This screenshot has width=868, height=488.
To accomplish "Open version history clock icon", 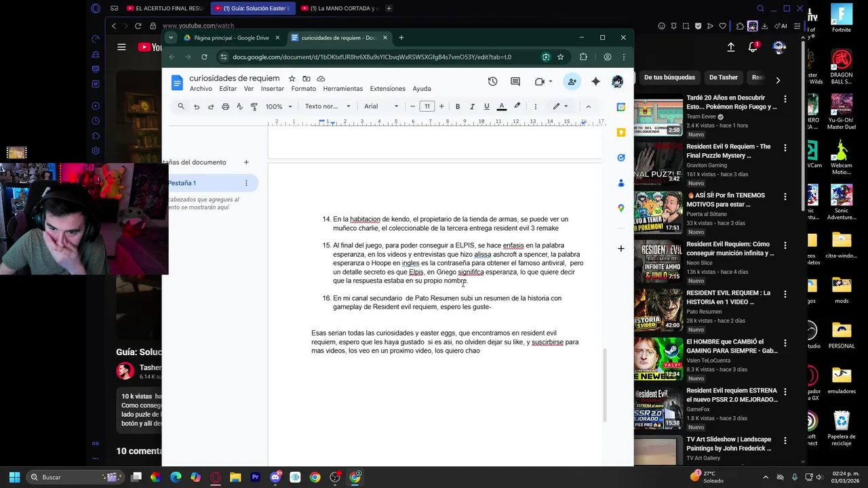I will 492,81.
